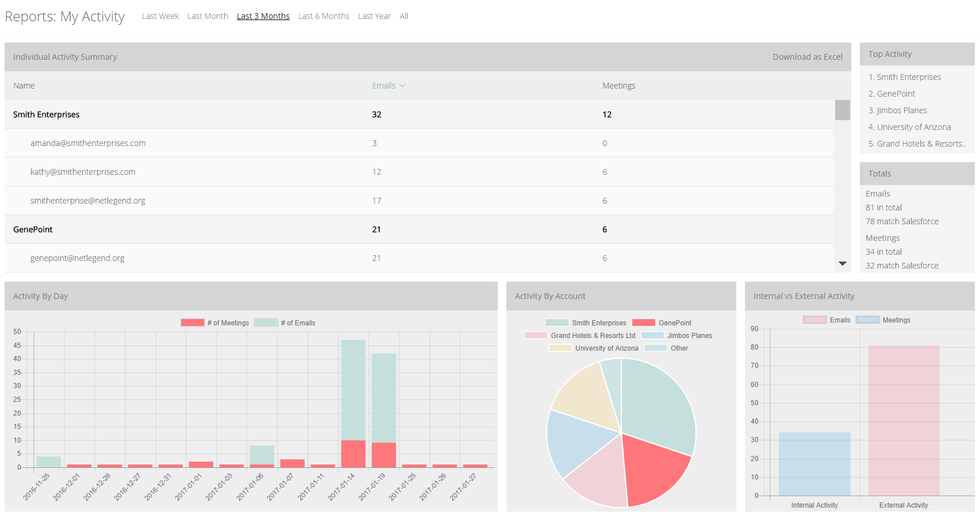Open Smith Enterprises in Top Activity

(x=909, y=77)
